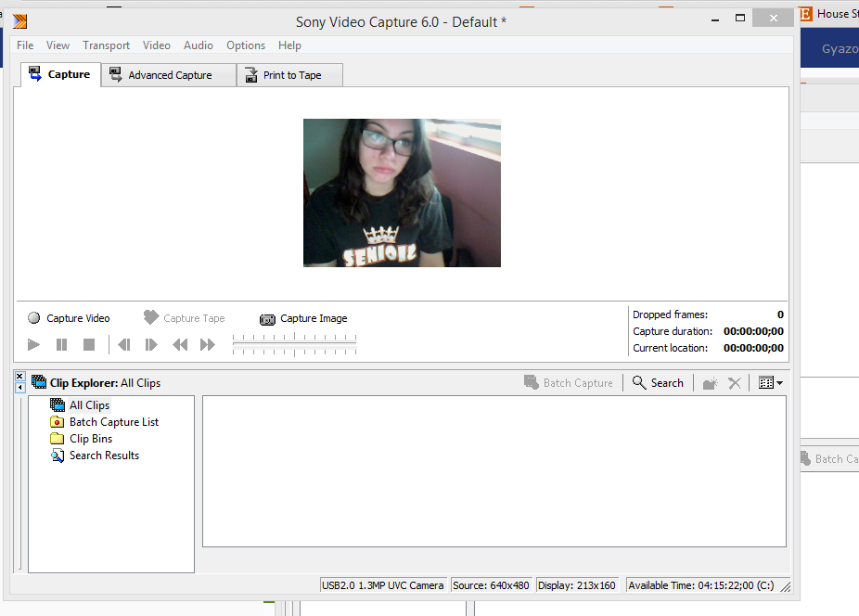
Task: Click the Display: 213x160 status field
Action: pos(576,585)
